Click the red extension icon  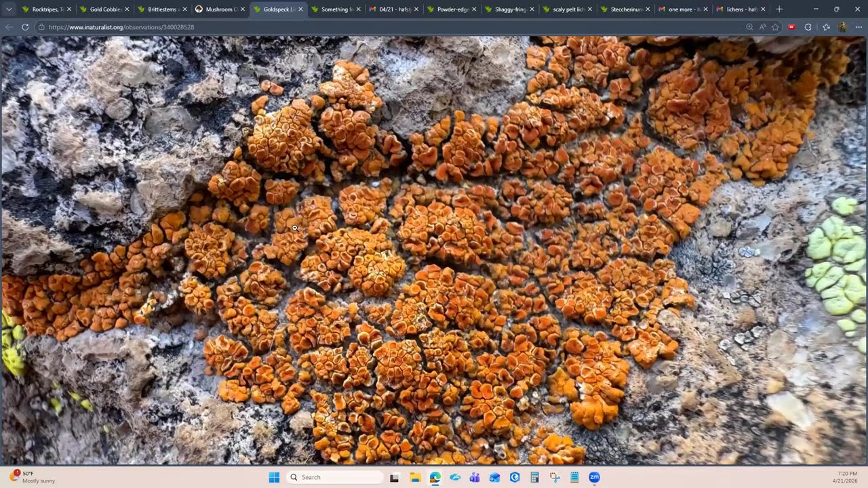coord(791,27)
